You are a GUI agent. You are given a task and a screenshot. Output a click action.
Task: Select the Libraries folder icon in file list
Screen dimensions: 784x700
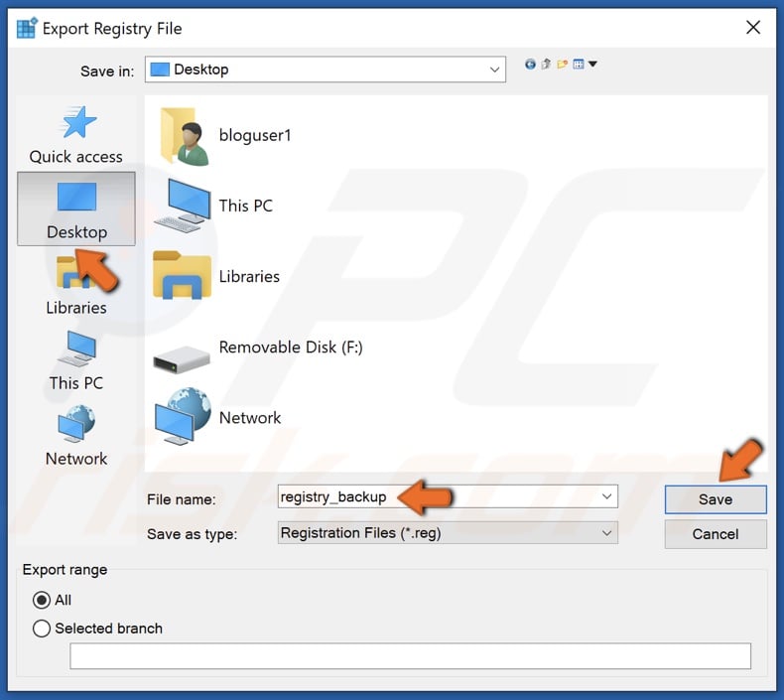tap(182, 276)
